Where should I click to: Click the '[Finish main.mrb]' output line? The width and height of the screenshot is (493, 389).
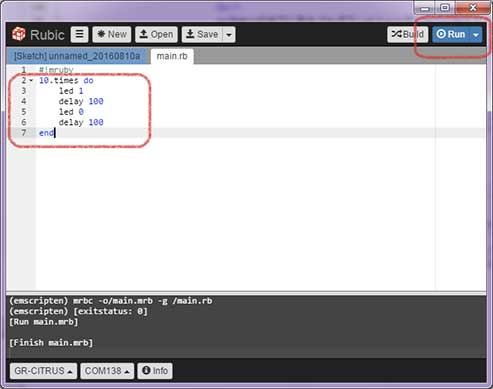click(51, 343)
